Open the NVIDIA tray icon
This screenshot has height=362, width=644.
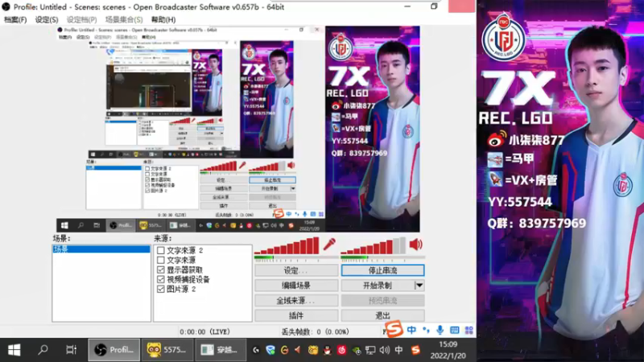(x=356, y=350)
